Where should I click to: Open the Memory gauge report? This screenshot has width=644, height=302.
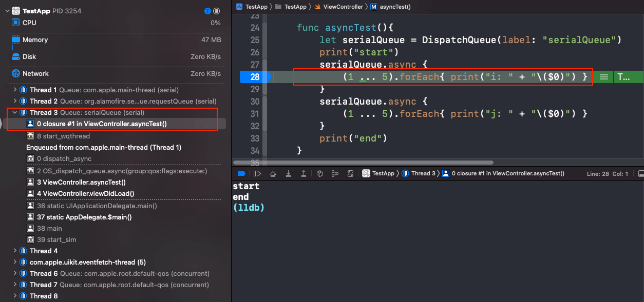click(x=35, y=40)
